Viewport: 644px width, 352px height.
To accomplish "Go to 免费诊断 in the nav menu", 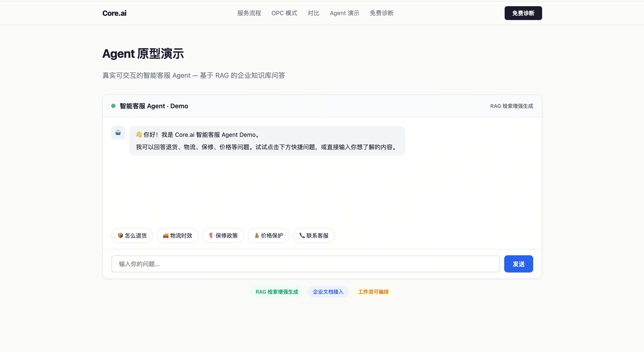I will click(381, 13).
